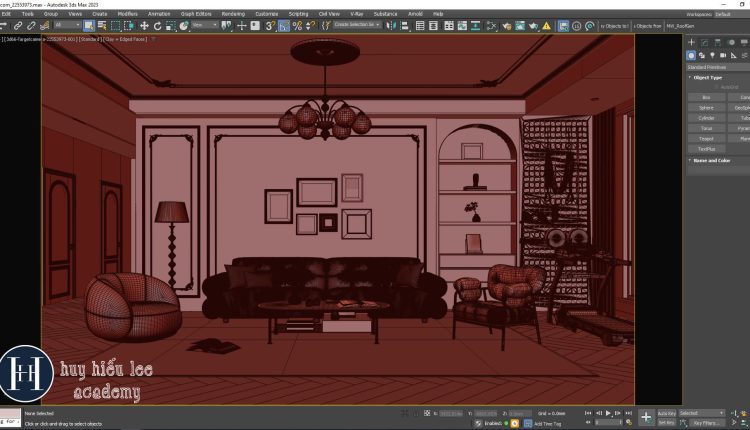
Task: Click the Select and Manipulate icon
Action: pos(242,25)
